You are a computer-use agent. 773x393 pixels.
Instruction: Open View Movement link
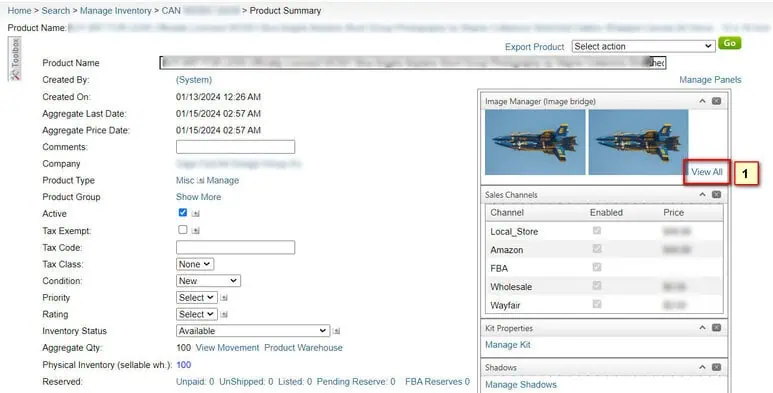point(227,348)
